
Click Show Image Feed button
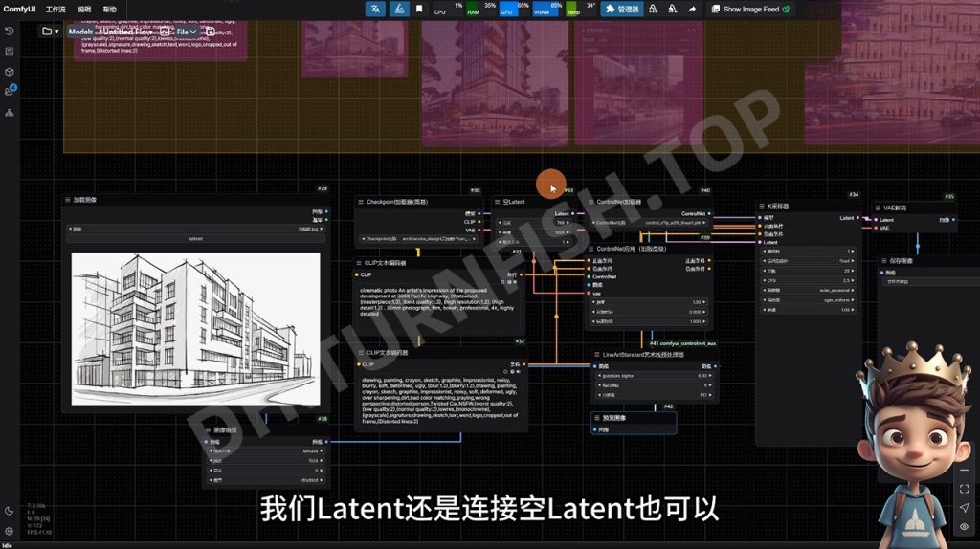pos(751,9)
